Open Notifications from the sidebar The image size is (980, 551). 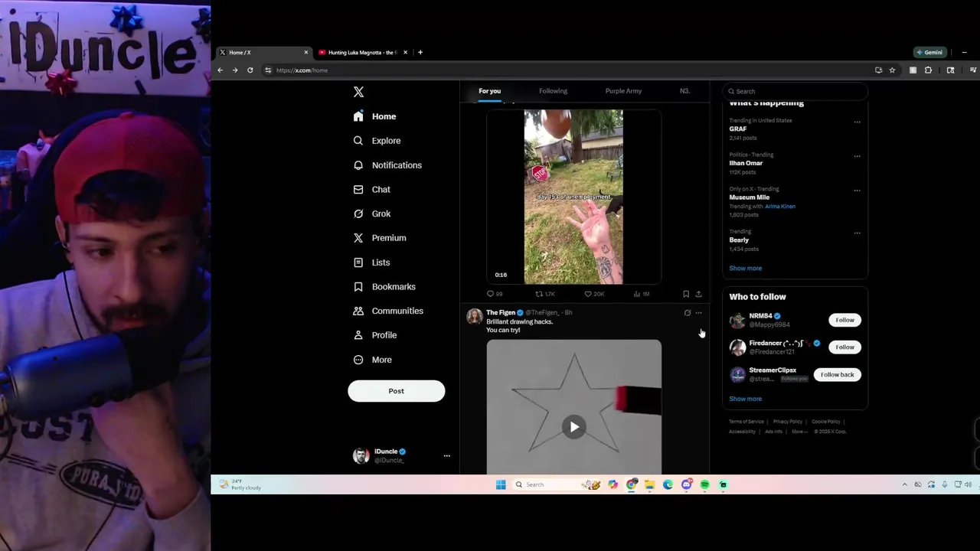[387, 165]
